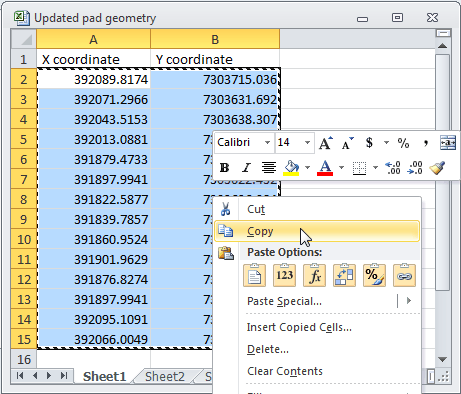The width and height of the screenshot is (461, 394).
Task: Click cell with value 392043.5153
Action: (x=93, y=119)
